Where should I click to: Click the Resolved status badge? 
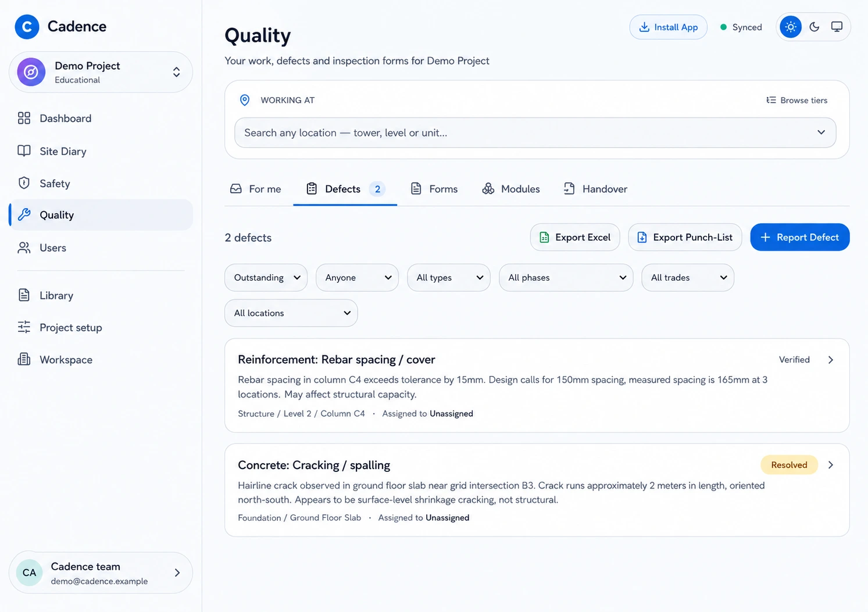click(x=789, y=465)
